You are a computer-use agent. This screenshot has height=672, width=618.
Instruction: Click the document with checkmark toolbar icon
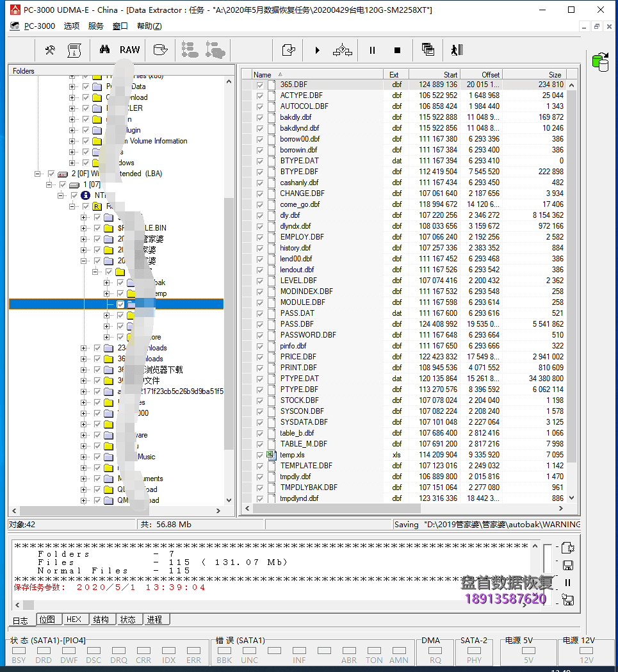pos(288,50)
